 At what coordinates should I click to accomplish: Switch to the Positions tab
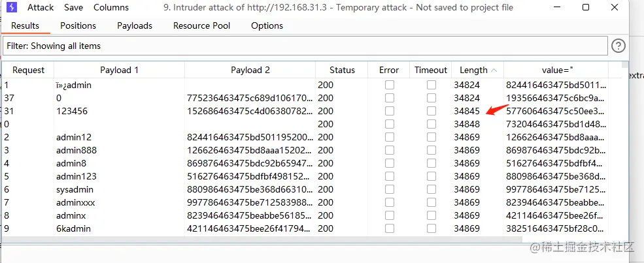click(78, 26)
